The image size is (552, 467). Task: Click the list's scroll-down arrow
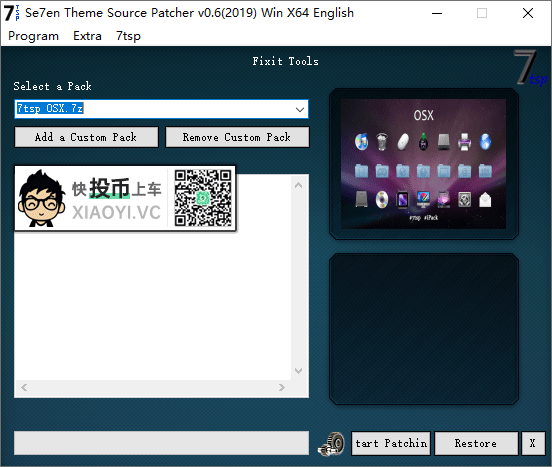pyautogui.click(x=299, y=371)
